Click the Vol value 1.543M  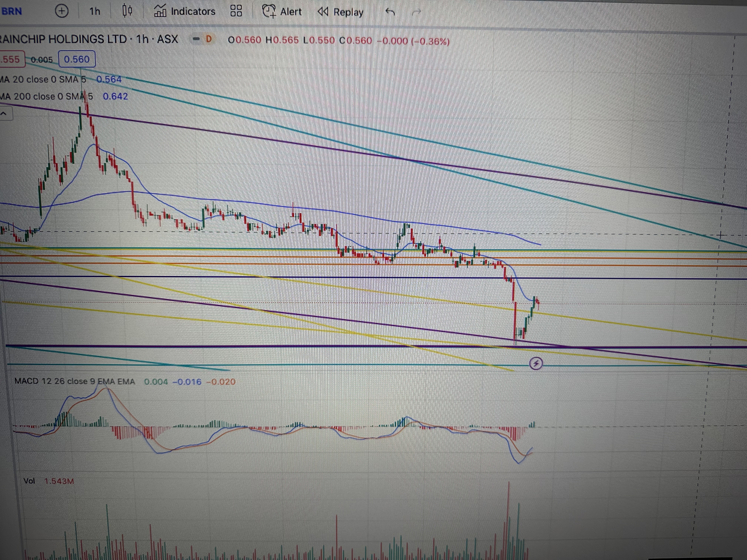click(x=59, y=481)
